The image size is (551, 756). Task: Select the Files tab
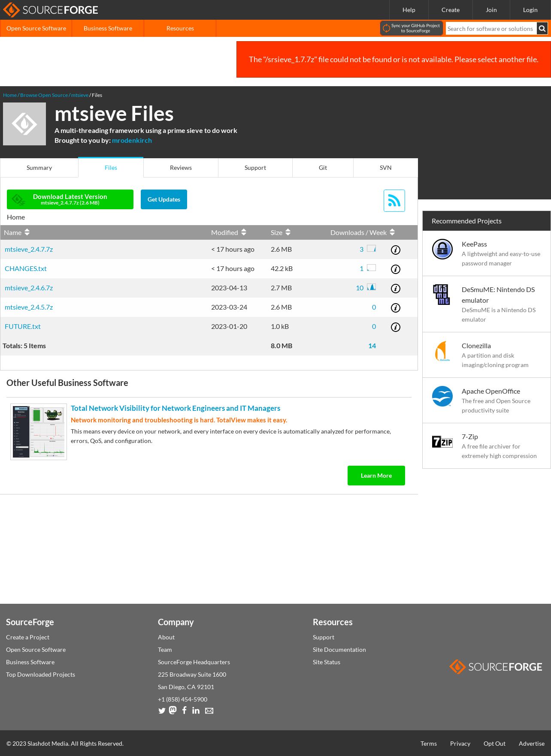(x=111, y=168)
